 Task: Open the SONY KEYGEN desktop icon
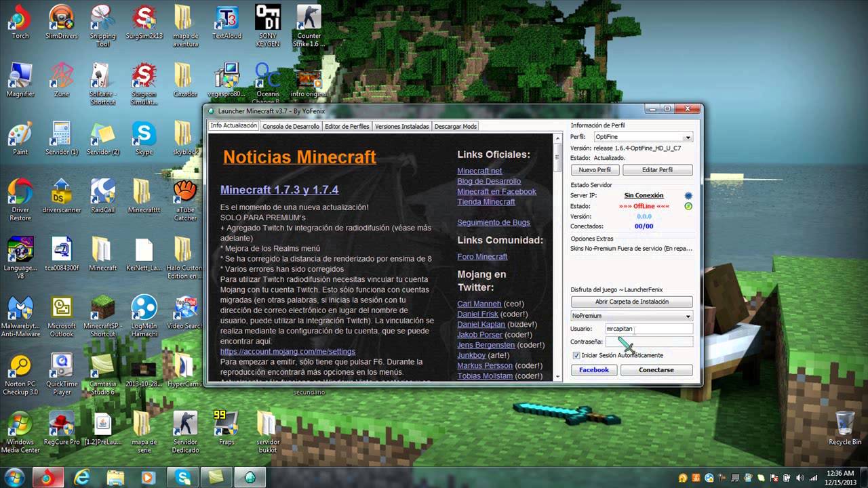(x=268, y=26)
